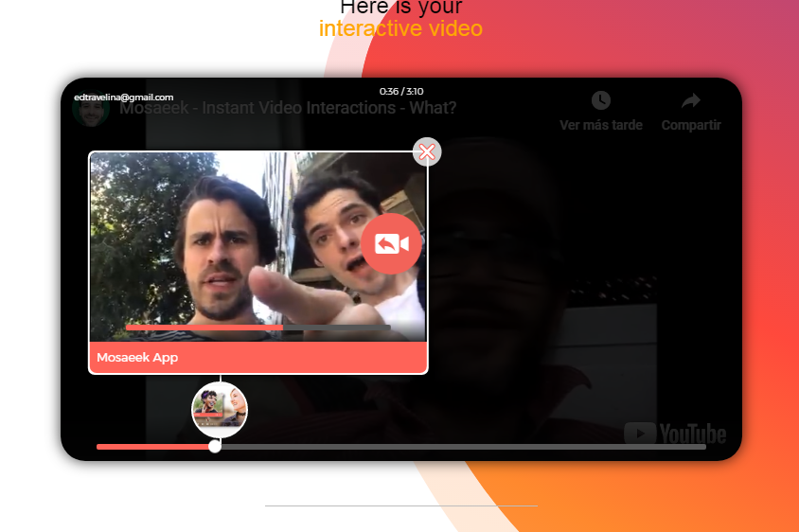This screenshot has height=532, width=799.
Task: Open the Ver más tarde clock icon
Action: pyautogui.click(x=601, y=100)
